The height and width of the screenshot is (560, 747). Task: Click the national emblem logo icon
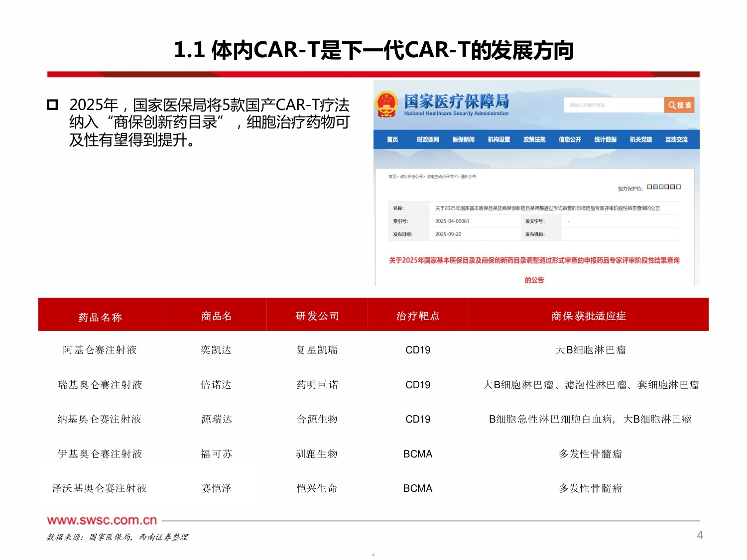point(387,104)
